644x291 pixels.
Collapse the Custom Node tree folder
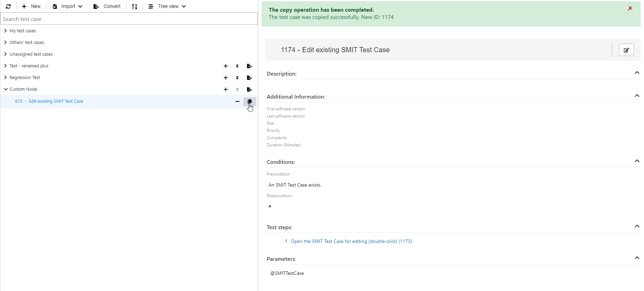[x=6, y=89]
